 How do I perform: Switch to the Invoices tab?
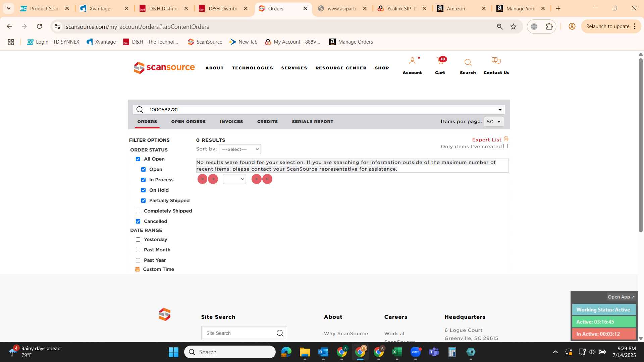[x=231, y=122]
